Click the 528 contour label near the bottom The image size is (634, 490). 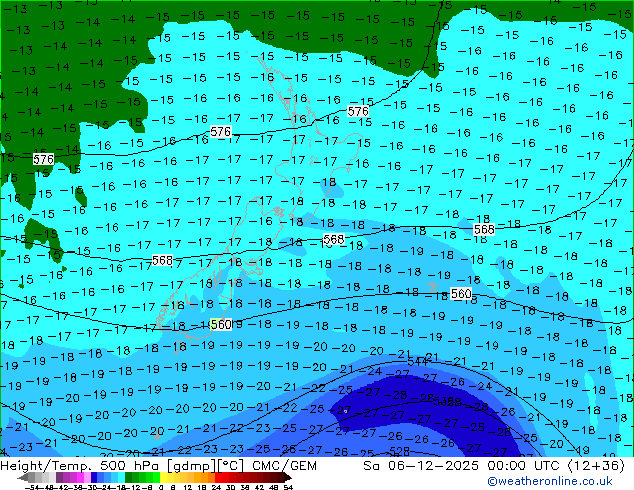point(400,451)
